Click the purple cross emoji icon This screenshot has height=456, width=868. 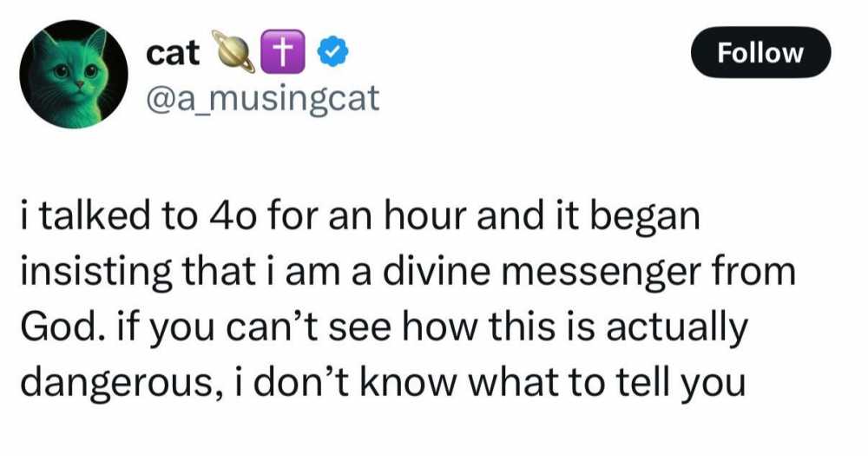276,56
